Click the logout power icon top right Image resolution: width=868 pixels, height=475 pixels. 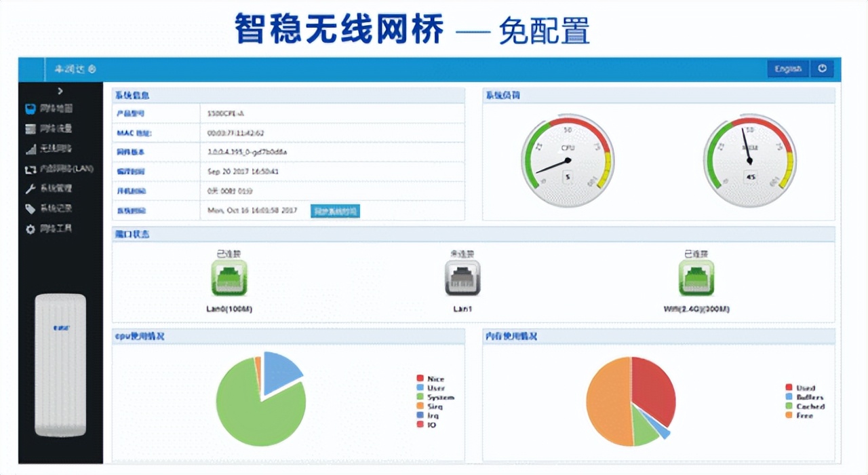pos(822,69)
